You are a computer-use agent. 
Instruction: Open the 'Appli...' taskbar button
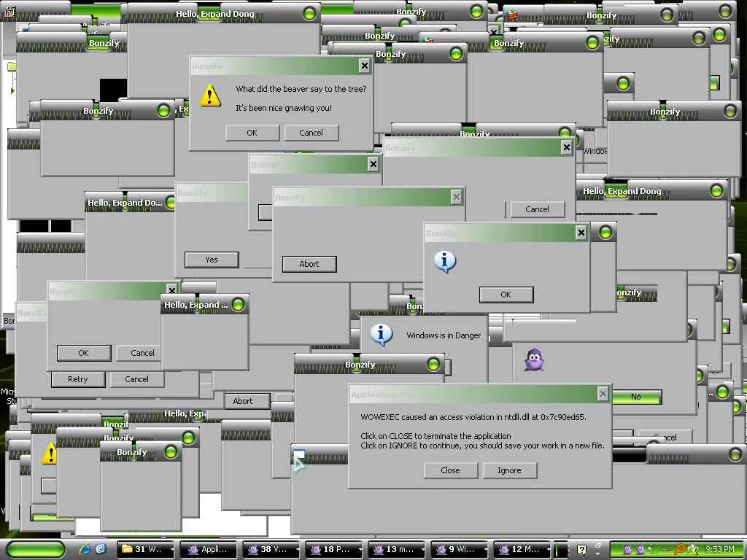coord(209,550)
